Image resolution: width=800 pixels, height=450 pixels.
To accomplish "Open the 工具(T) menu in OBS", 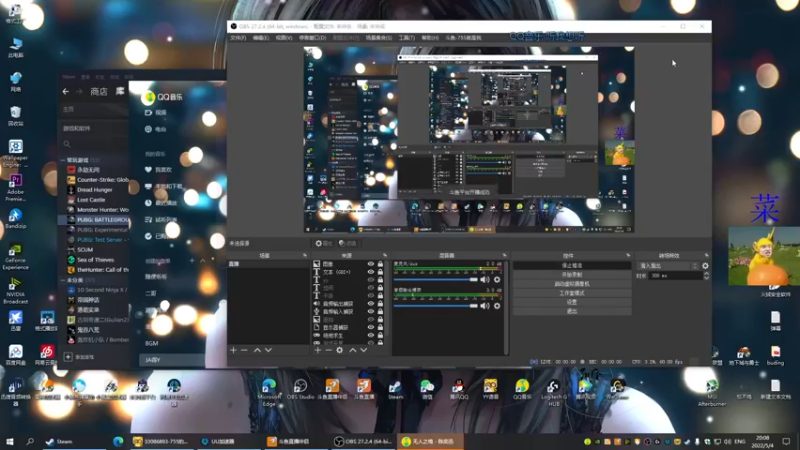I will point(407,38).
